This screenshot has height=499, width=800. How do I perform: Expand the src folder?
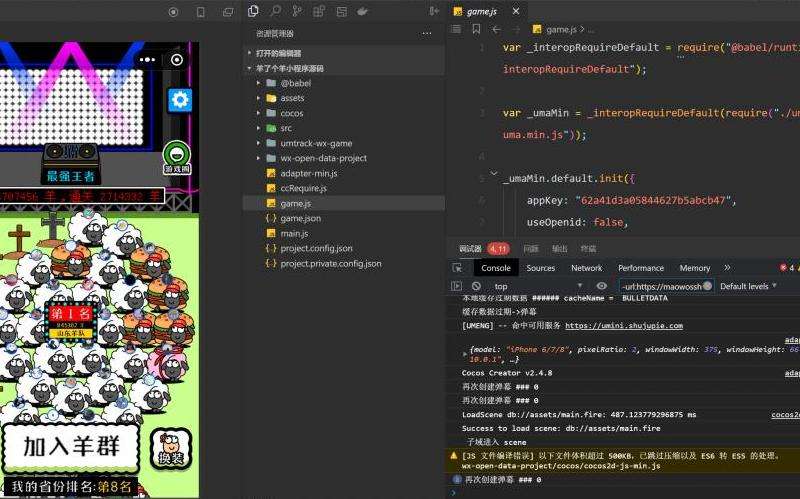tap(258, 128)
